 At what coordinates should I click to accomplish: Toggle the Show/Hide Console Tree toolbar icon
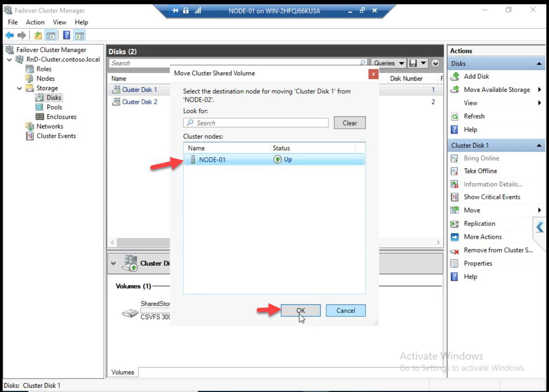click(51, 35)
